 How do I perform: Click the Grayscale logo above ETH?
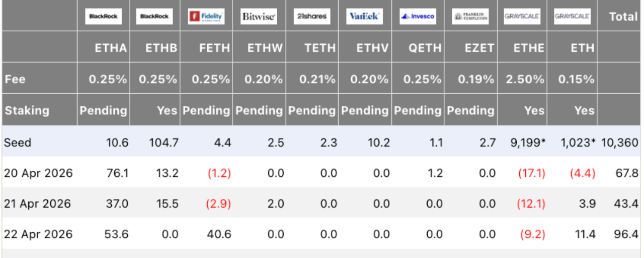pyautogui.click(x=572, y=16)
